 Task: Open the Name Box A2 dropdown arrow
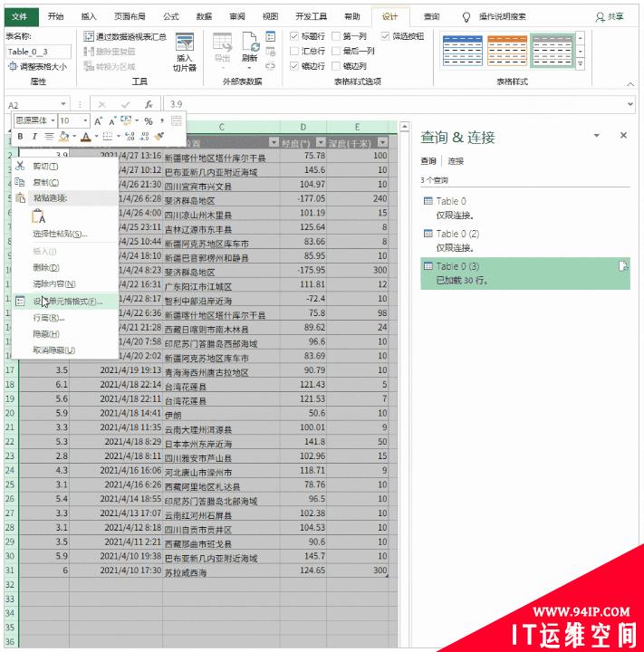[63, 104]
